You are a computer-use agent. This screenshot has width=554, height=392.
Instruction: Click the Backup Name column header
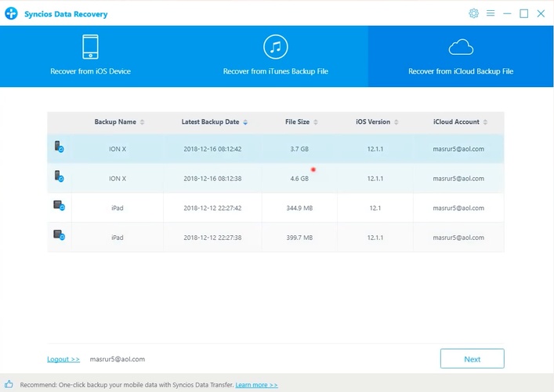pyautogui.click(x=115, y=122)
